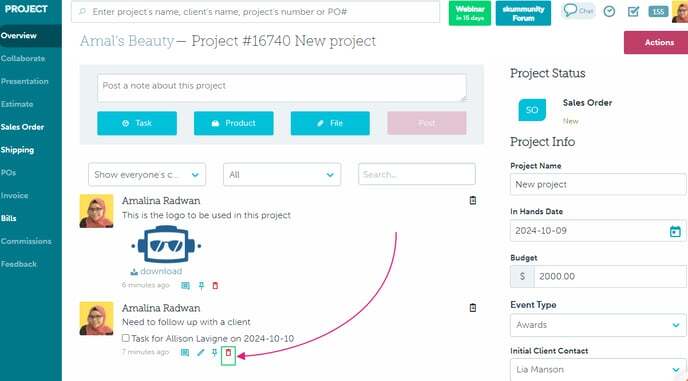Go to Shipping in sidebar

(x=17, y=150)
